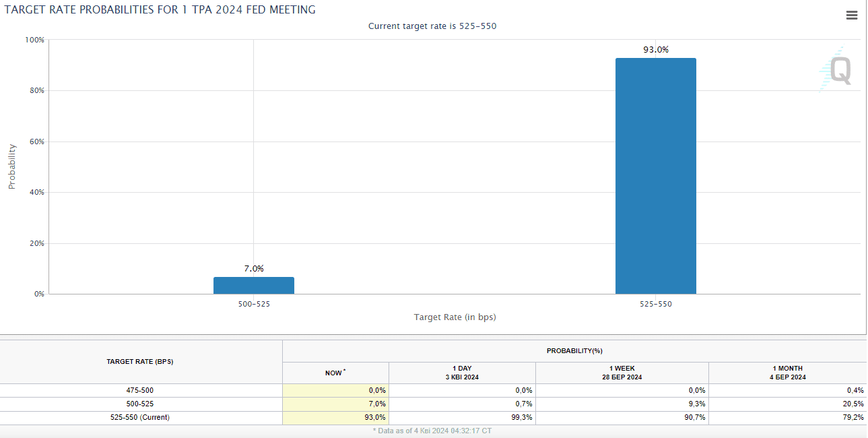Select the 'Current target rate is 525-550' subtitle
The height and width of the screenshot is (438, 868).
tap(434, 26)
